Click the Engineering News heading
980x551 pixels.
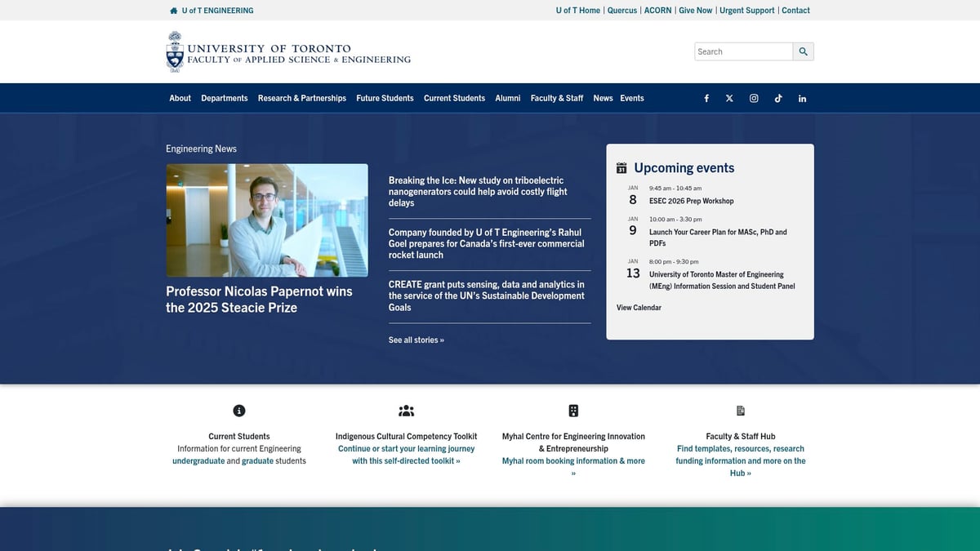pos(201,149)
